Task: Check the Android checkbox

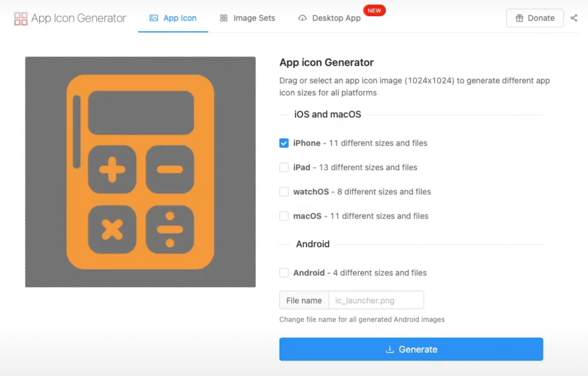Action: coord(284,273)
